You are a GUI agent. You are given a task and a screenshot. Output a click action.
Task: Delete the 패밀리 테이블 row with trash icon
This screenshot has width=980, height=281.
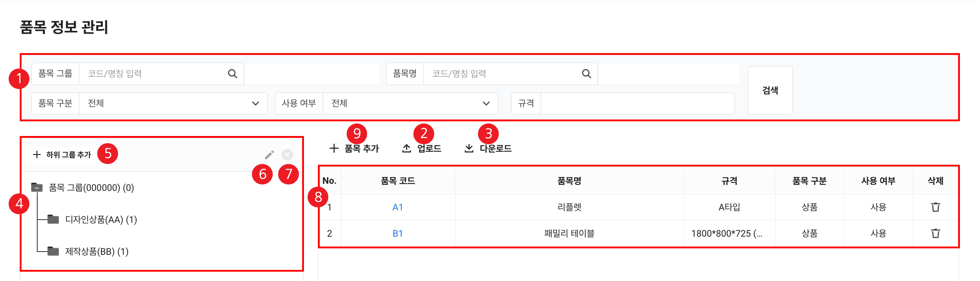click(x=935, y=234)
